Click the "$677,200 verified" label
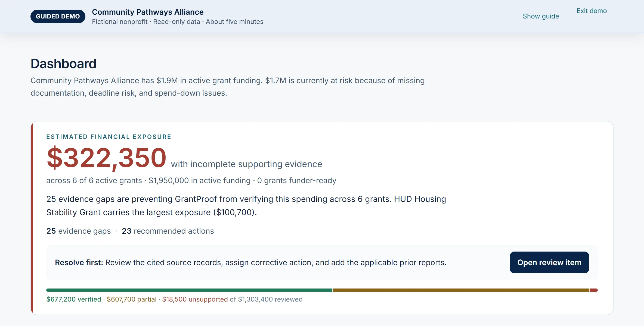Screen dimensions: 644x326 pyautogui.click(x=74, y=299)
